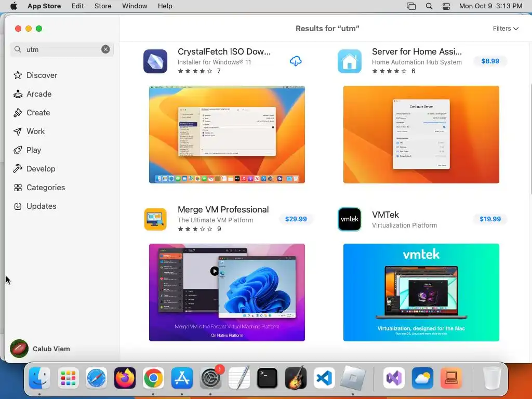Launch GarageBand from the Dock
532x399 pixels.
click(296, 378)
